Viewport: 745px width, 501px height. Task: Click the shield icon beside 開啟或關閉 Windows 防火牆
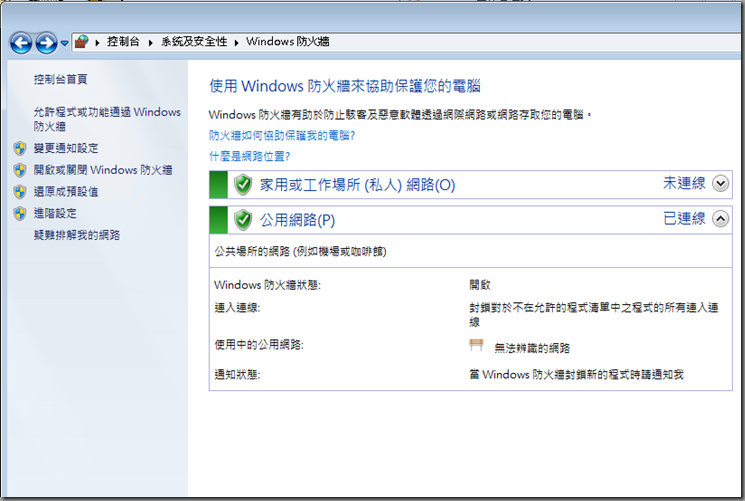(20, 170)
